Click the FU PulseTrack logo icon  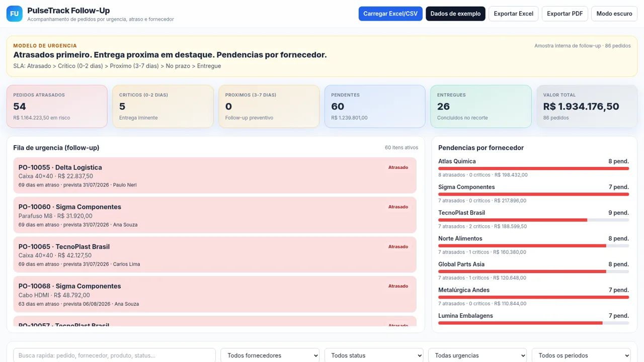coord(15,14)
